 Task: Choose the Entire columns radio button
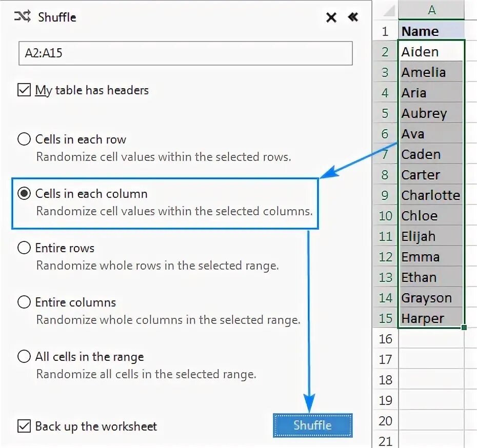point(24,302)
